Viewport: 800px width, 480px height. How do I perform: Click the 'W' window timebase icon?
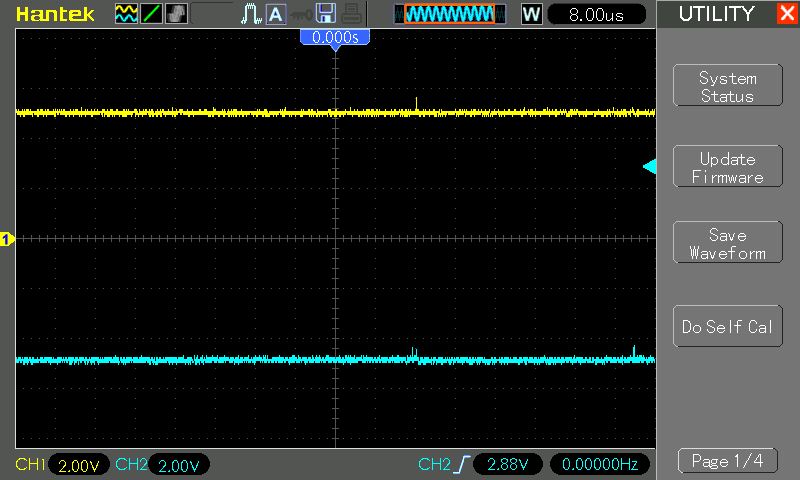pos(532,14)
